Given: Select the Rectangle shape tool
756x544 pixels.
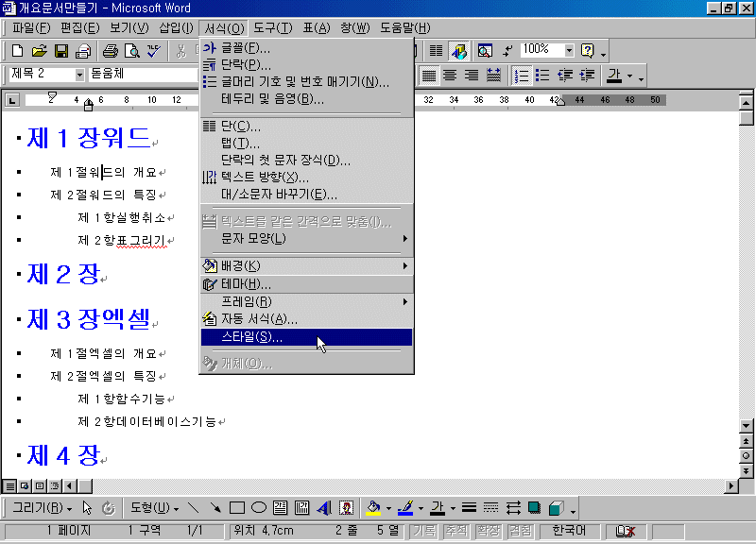Looking at the screenshot, I should click(237, 508).
